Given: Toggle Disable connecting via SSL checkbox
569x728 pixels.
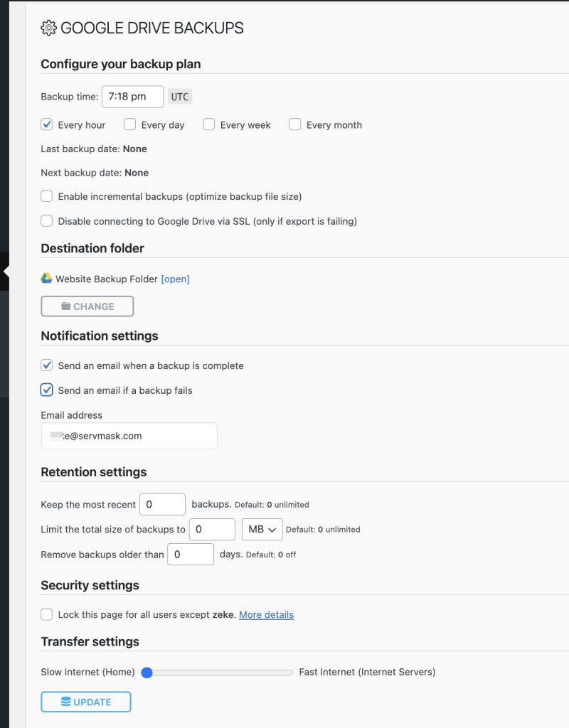Looking at the screenshot, I should (47, 221).
